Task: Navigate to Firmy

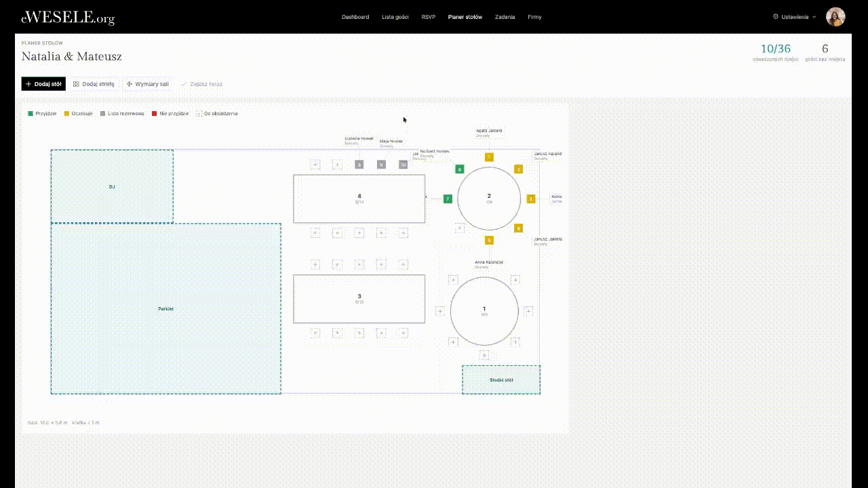Action: (x=534, y=17)
